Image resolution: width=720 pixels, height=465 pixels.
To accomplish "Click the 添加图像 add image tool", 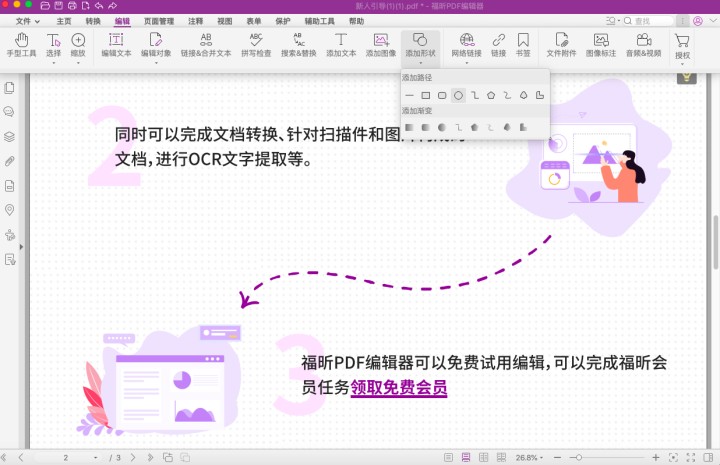I will point(381,45).
